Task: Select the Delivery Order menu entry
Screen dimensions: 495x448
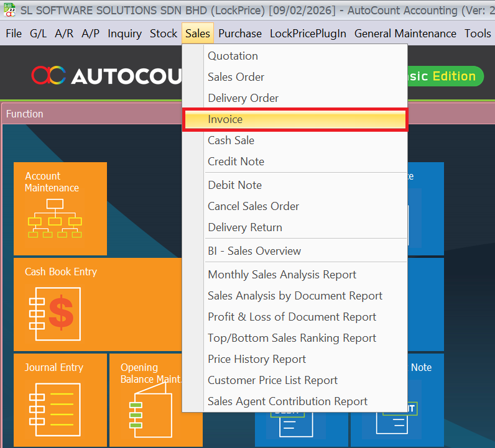Action: point(243,98)
